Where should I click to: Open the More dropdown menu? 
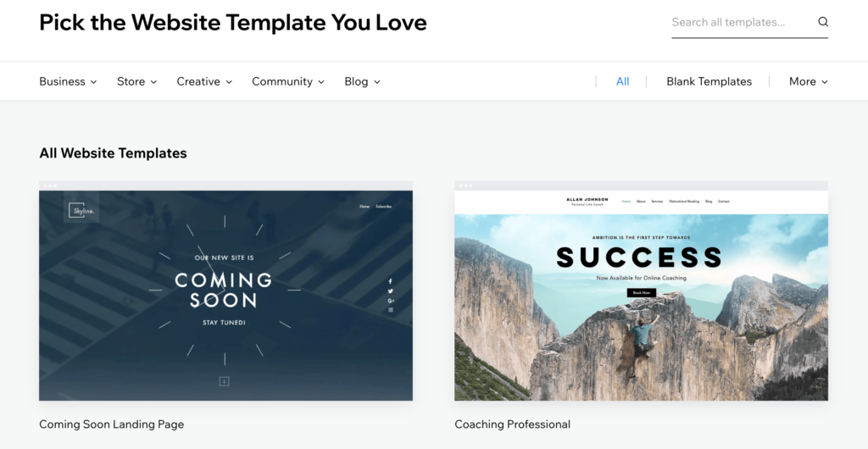click(808, 81)
